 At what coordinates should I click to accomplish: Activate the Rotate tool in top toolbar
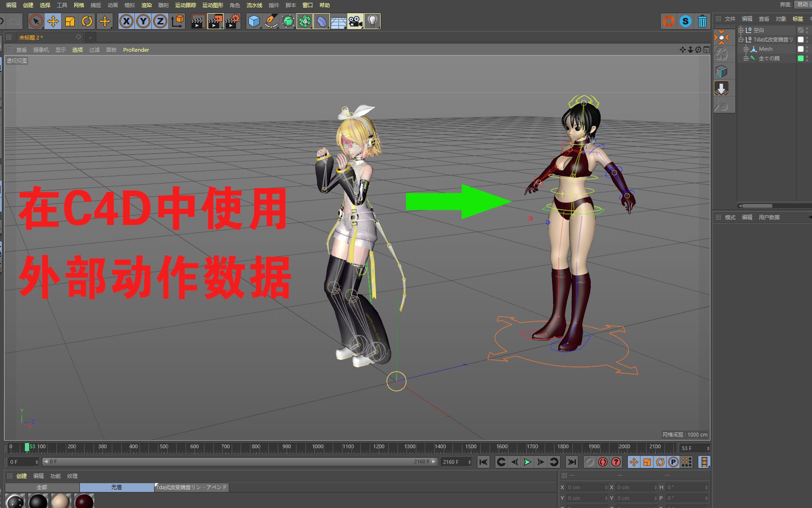coord(87,21)
